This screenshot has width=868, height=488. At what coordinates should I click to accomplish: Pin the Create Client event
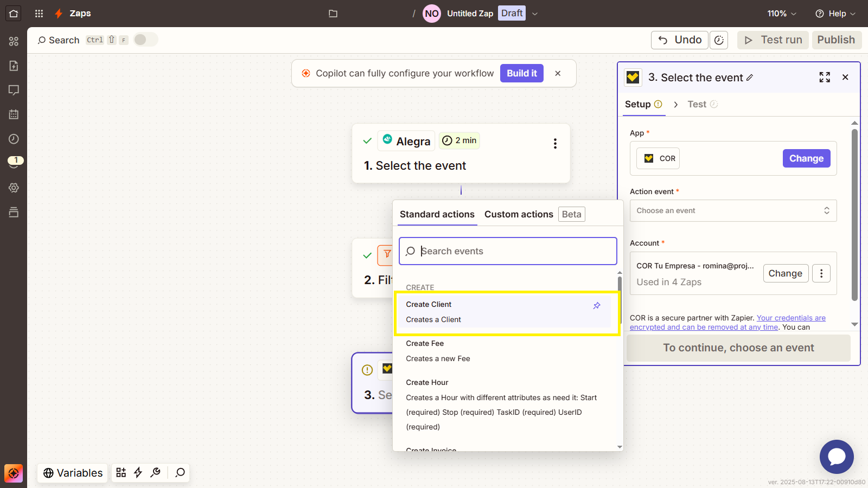coord(597,306)
